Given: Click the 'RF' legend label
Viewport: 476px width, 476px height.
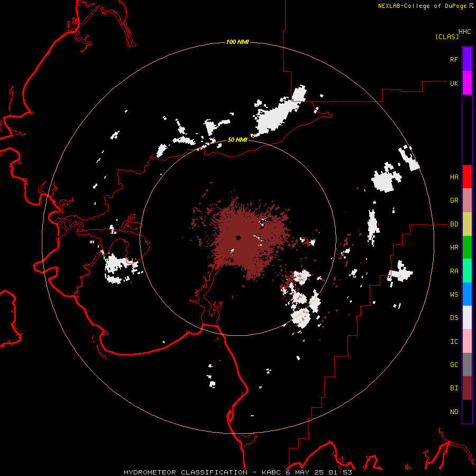Looking at the screenshot, I should click(x=454, y=59).
